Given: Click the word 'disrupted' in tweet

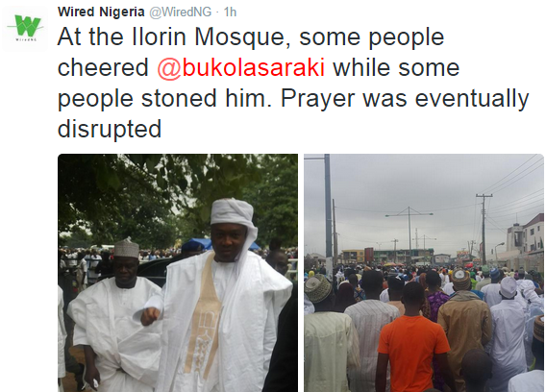Looking at the screenshot, I should tap(110, 129).
